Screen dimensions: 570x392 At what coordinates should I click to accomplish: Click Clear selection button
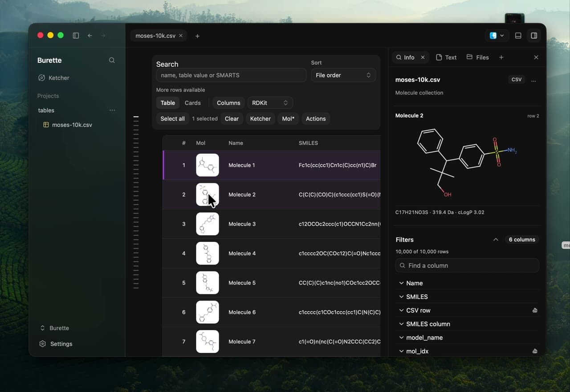tap(232, 119)
